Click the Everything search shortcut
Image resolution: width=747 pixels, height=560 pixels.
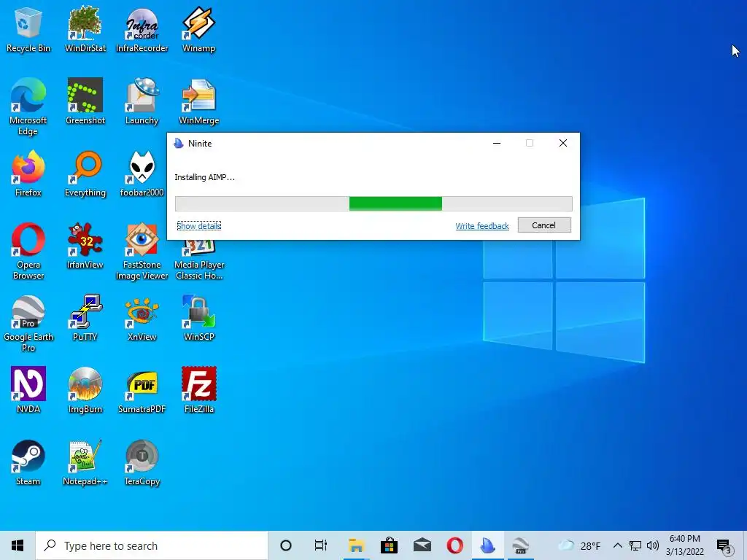(85, 174)
